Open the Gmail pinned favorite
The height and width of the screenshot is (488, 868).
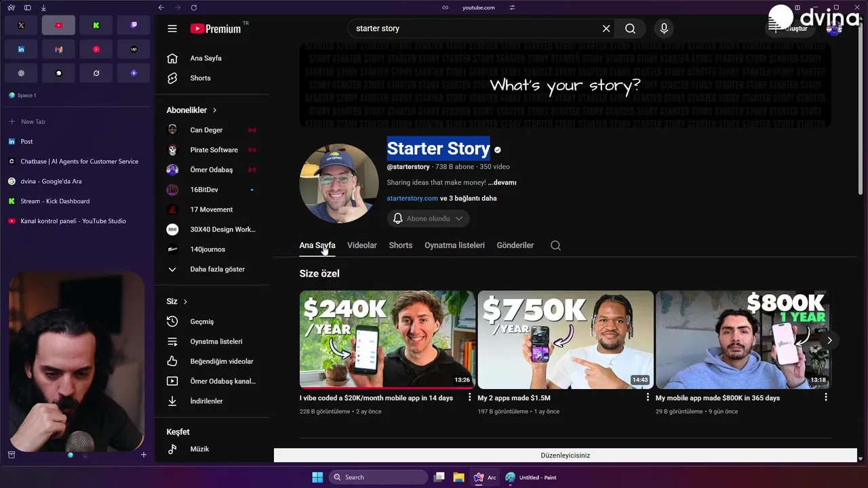coord(58,49)
